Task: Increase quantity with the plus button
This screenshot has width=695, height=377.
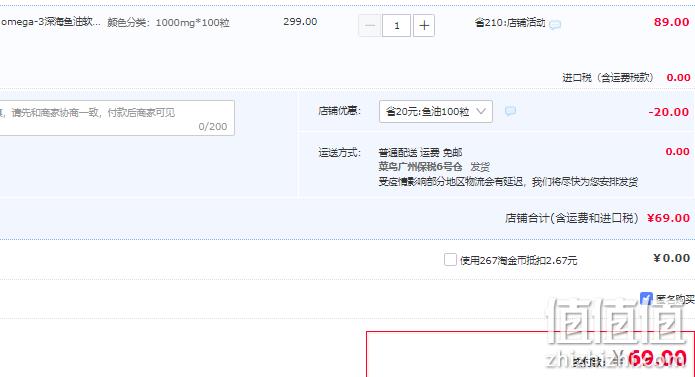Action: tap(424, 25)
